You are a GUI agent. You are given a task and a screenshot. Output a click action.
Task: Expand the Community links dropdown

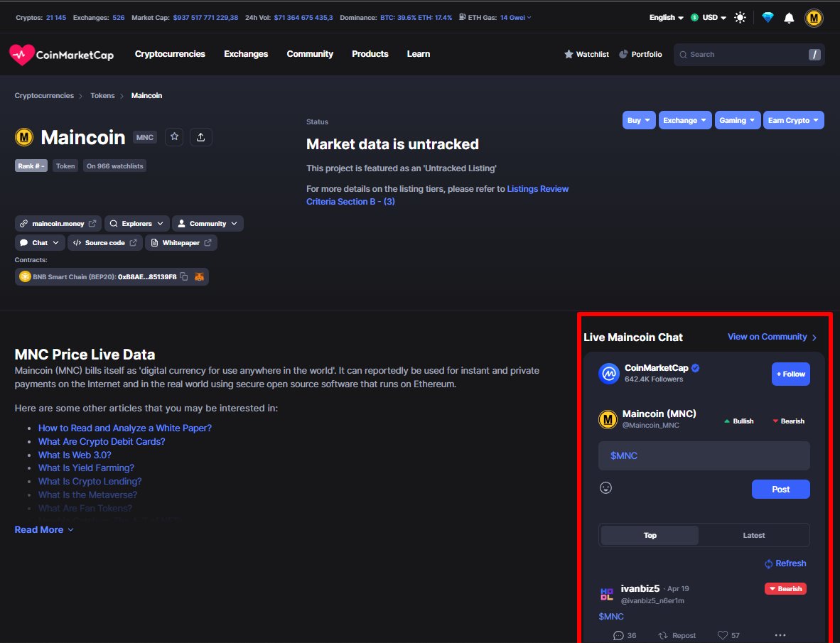tap(208, 224)
